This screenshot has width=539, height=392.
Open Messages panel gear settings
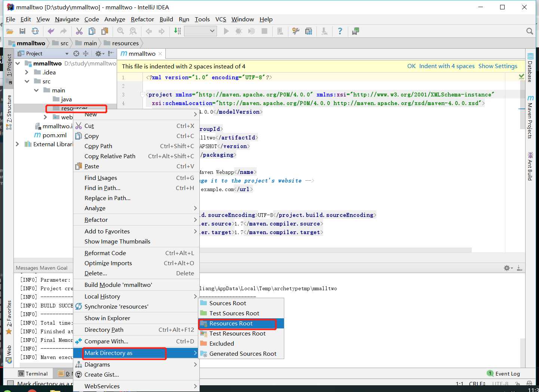(508, 268)
